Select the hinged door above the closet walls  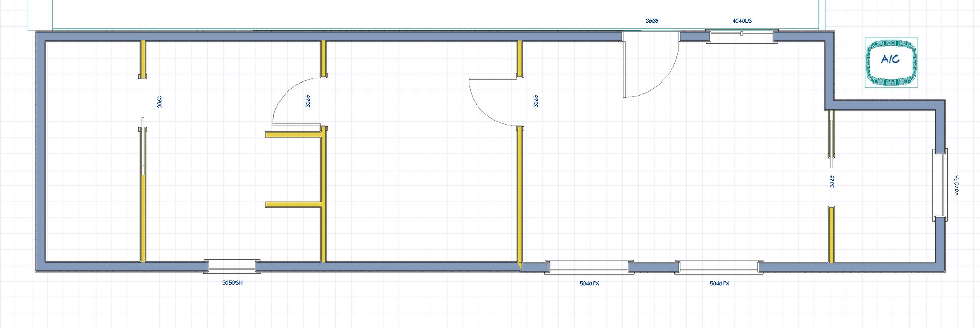[x=297, y=102]
